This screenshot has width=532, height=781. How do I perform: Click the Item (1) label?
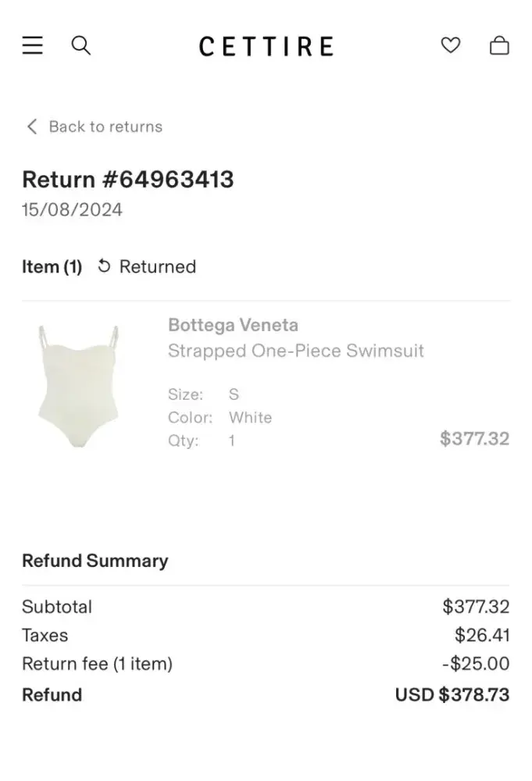[52, 267]
